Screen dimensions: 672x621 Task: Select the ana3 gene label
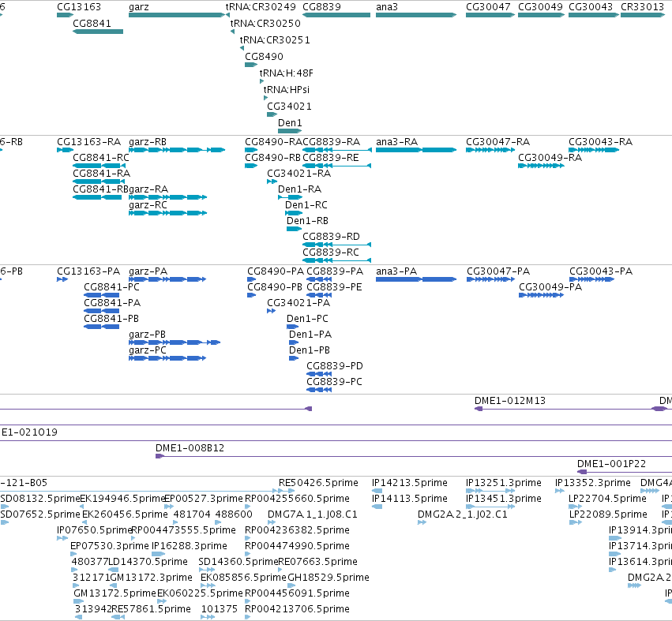387,7
